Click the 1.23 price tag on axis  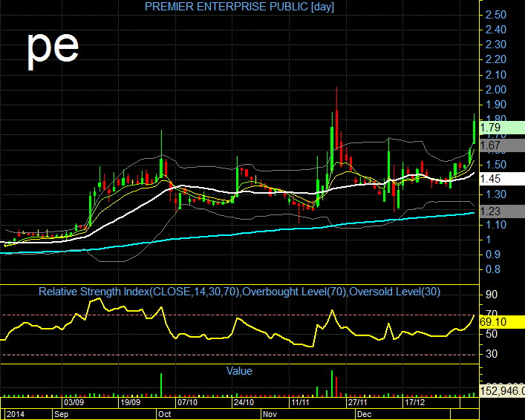tap(502, 211)
